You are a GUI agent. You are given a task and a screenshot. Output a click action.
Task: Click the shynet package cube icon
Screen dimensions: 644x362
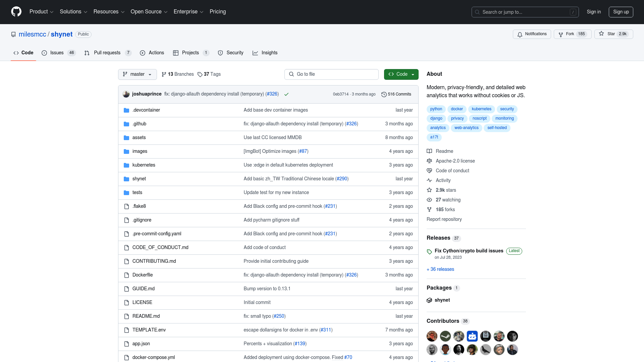tap(429, 300)
